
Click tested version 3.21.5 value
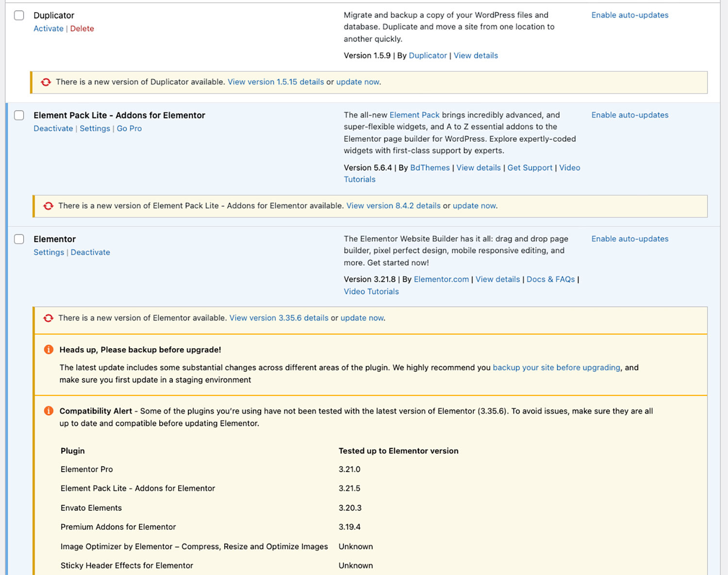[349, 489]
